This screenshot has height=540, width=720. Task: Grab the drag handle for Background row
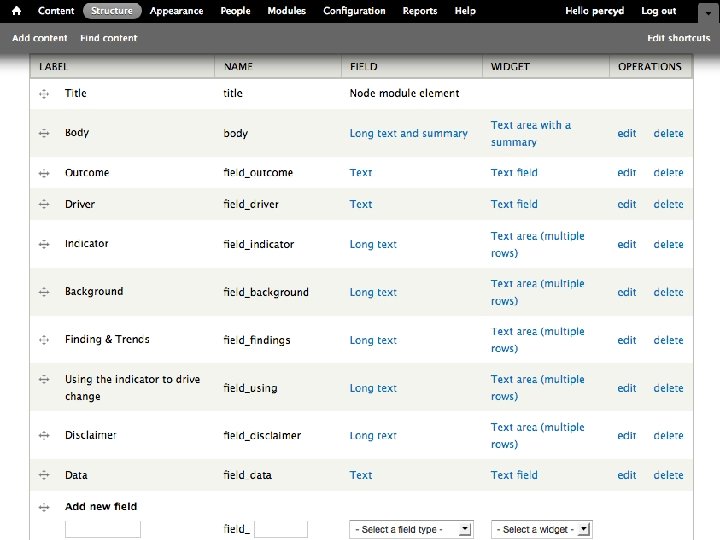(44, 292)
